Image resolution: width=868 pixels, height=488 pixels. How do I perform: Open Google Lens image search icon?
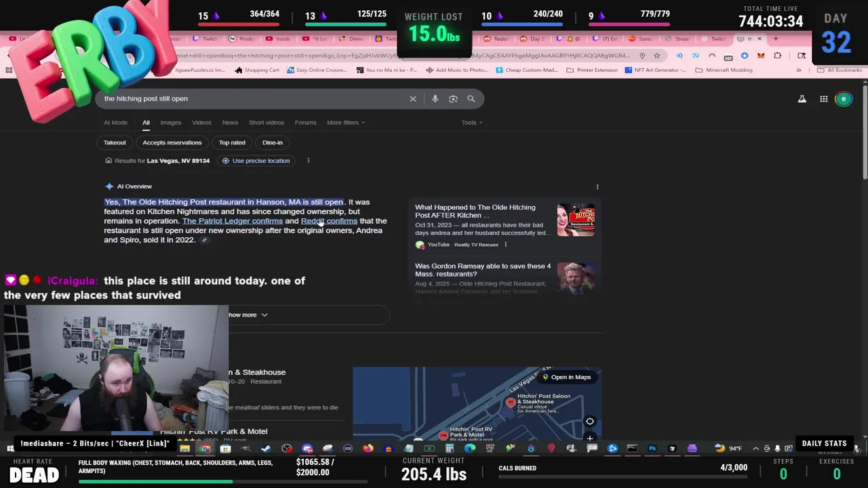click(453, 99)
